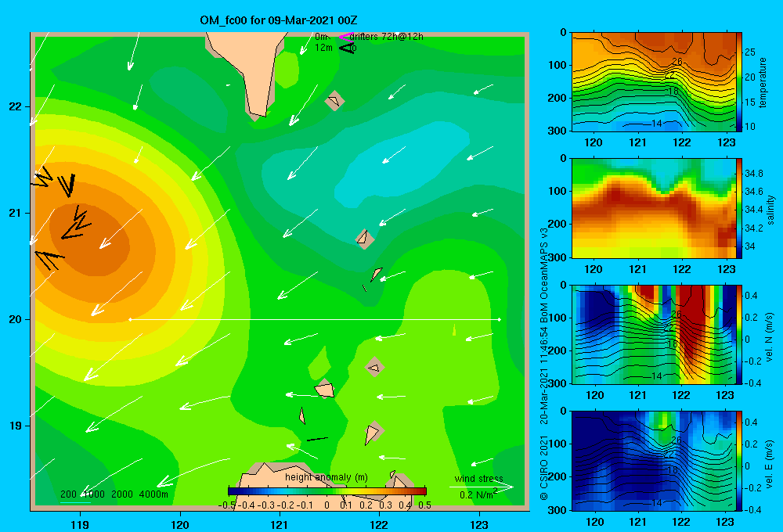Click the '200 1000 2000 4000m' depth scale
Viewport: 783px width, 532px height.
[x=114, y=494]
